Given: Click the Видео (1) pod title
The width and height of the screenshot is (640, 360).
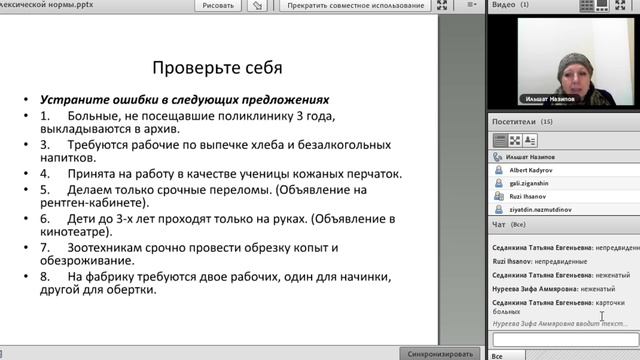Looking at the screenshot, I should pos(510,4).
